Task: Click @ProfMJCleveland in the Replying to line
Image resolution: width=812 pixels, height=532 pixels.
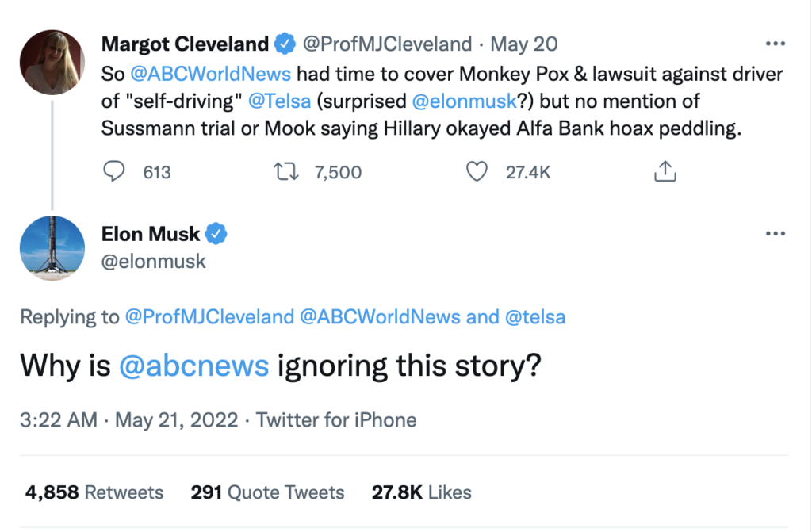Action: coord(209,317)
